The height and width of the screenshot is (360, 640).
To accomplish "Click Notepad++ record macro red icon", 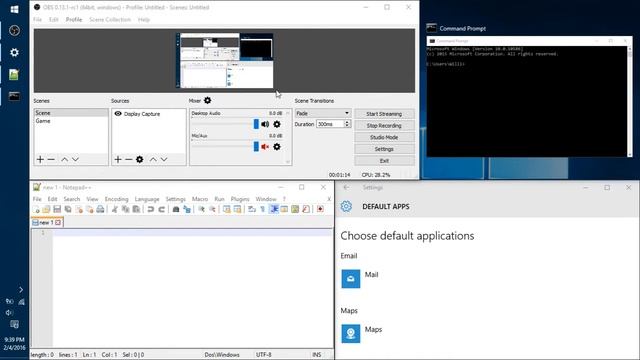I will pyautogui.click(x=320, y=209).
